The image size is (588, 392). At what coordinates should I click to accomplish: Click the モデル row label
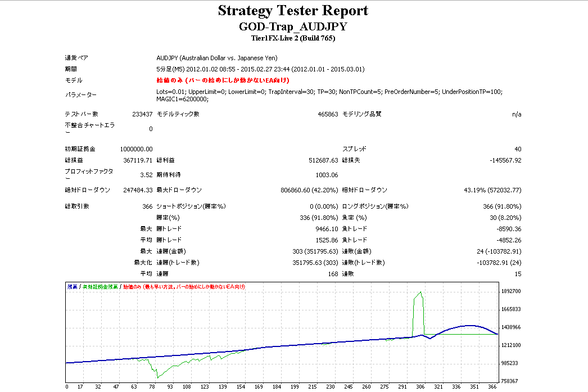tap(74, 80)
